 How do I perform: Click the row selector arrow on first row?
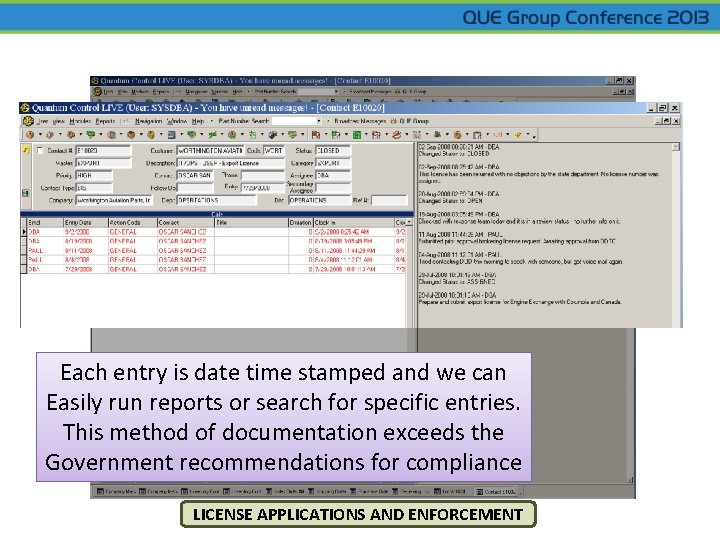click(24, 232)
